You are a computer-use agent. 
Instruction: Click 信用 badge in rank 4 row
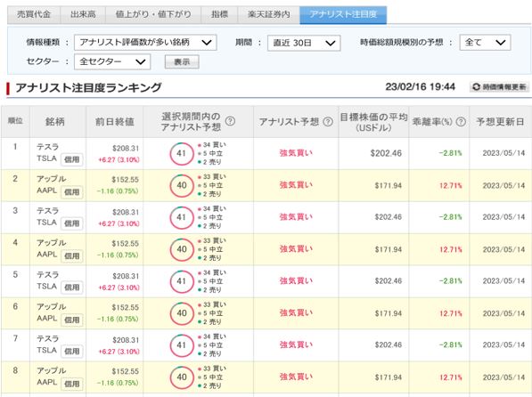[72, 255]
